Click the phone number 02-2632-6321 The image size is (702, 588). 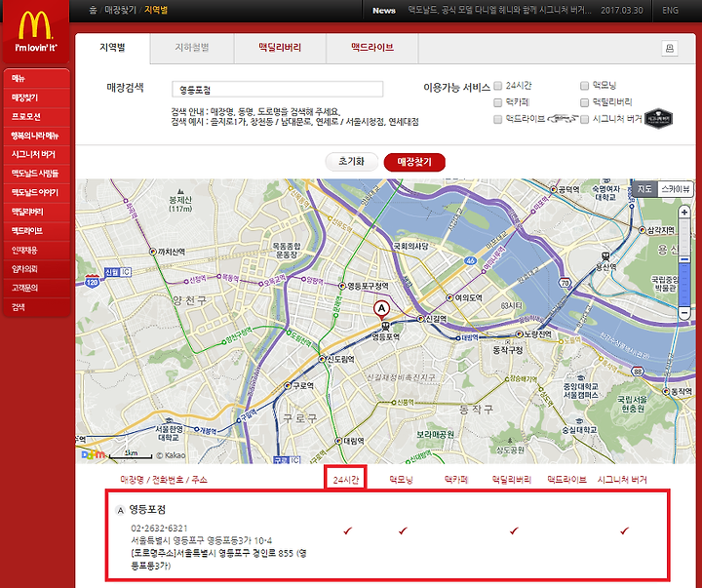[159, 529]
